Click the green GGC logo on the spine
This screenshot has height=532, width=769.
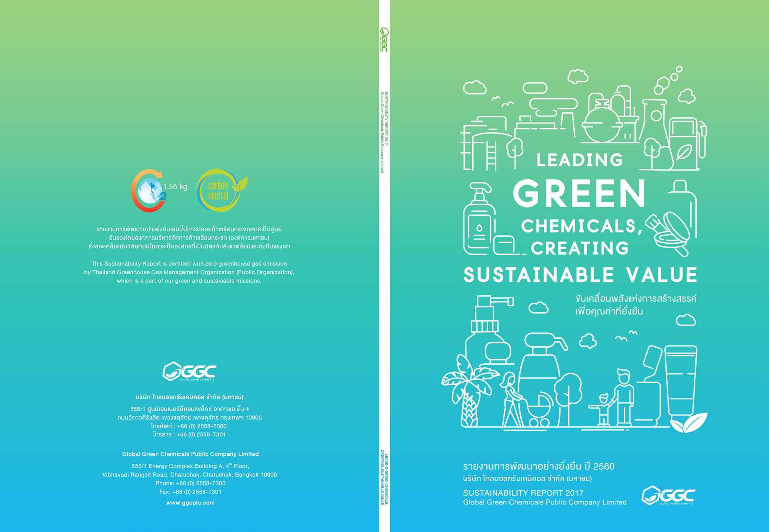coord(384,40)
